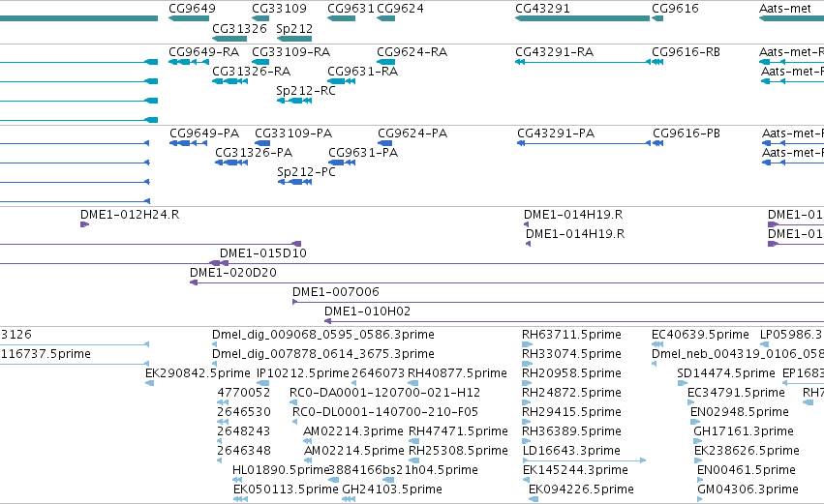Click the CG9649-PA protein label
The width and height of the screenshot is (824, 504).
click(204, 133)
